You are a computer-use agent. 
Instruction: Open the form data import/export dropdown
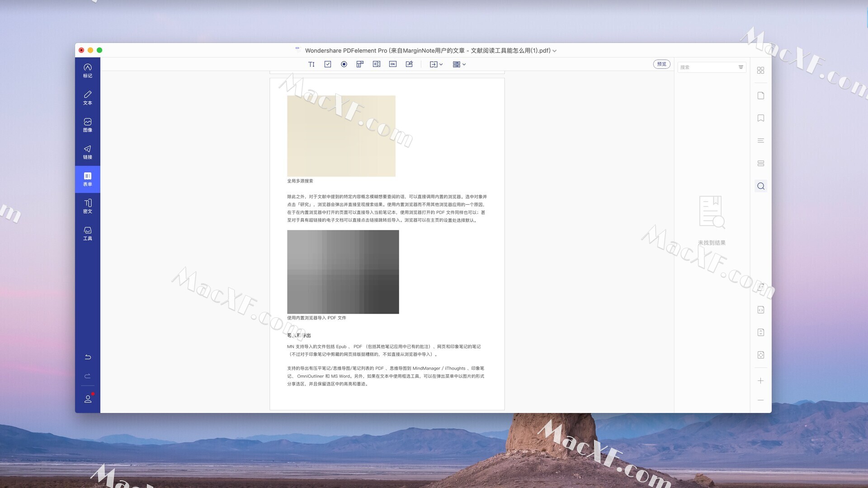coord(436,64)
